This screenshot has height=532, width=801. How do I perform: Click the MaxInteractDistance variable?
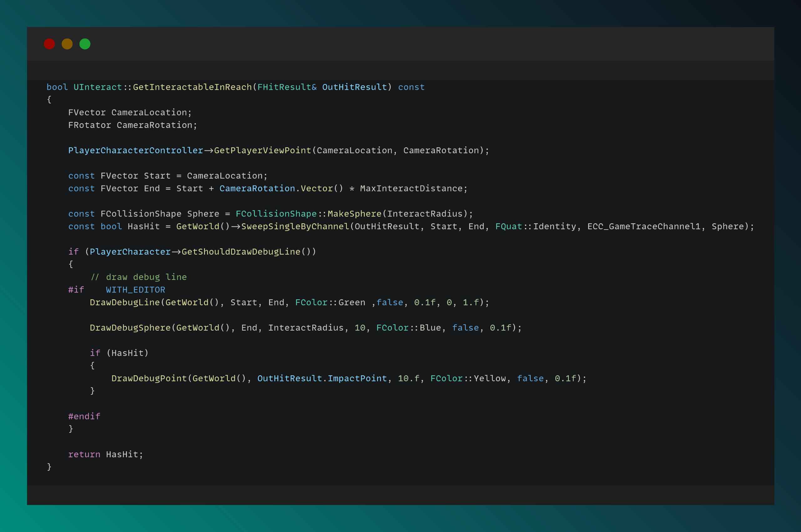411,188
